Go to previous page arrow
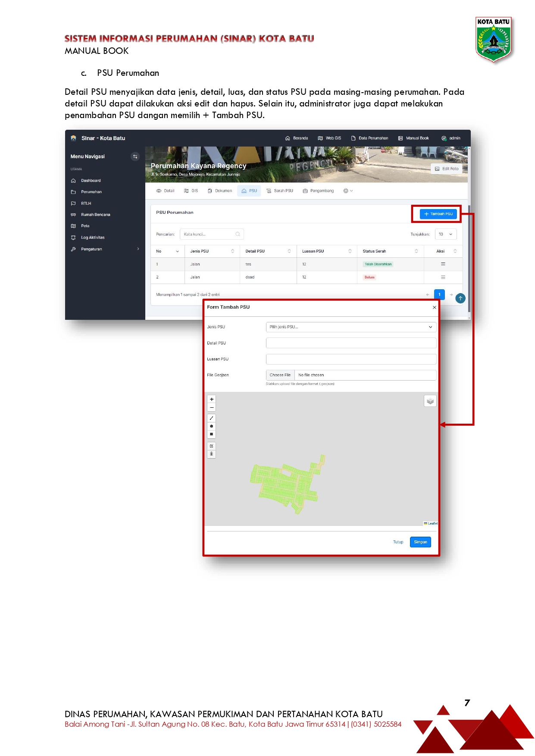This screenshot has width=535, height=756. point(428,295)
